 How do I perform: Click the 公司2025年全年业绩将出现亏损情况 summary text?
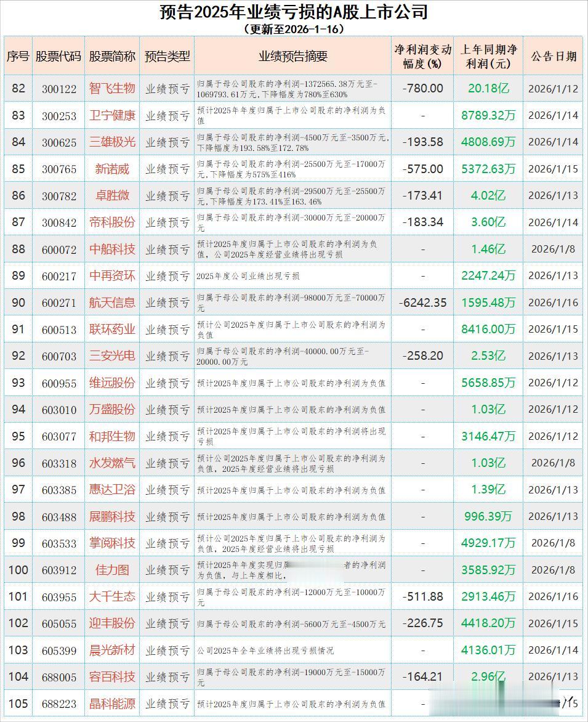coord(265,650)
